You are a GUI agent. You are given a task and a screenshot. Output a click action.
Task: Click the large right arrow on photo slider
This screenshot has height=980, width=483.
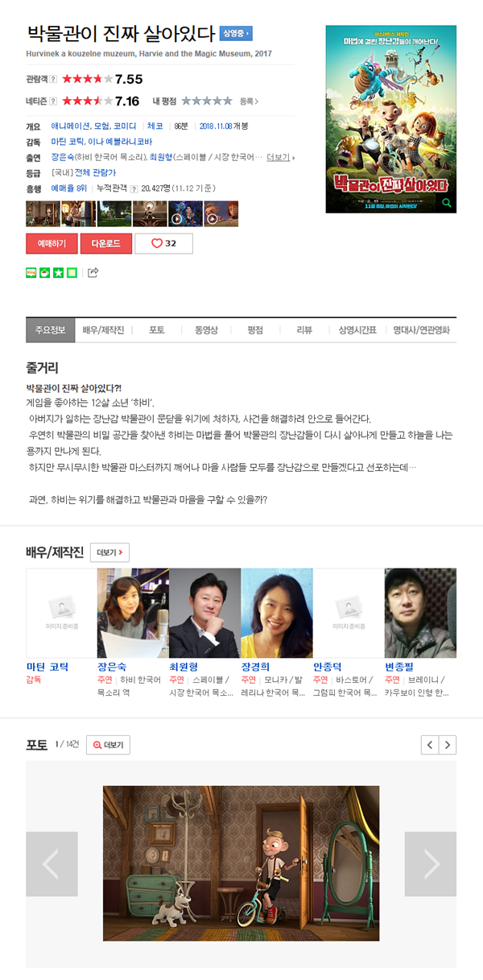(x=431, y=864)
